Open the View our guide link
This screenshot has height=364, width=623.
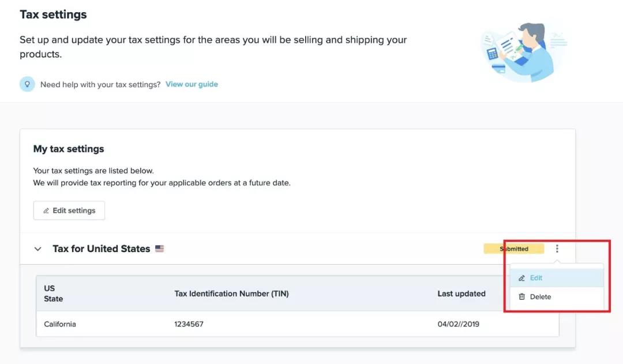coord(192,84)
